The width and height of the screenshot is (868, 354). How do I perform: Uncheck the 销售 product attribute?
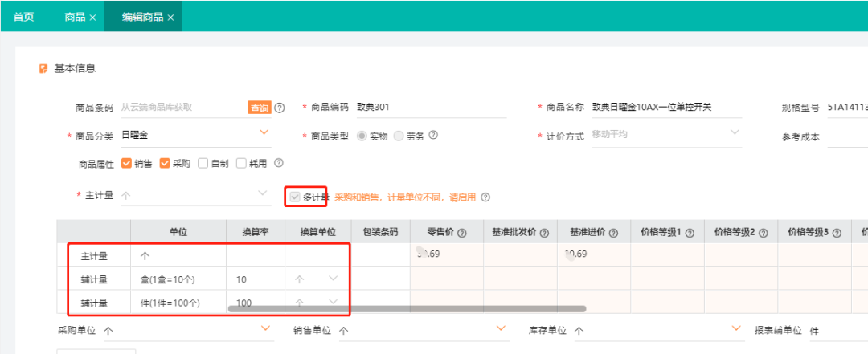[x=126, y=163]
